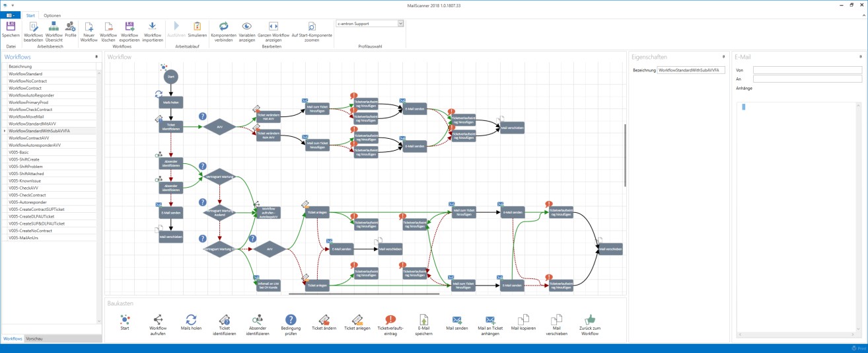
Task: Switch to the Optionen ribbon tab
Action: click(x=52, y=15)
